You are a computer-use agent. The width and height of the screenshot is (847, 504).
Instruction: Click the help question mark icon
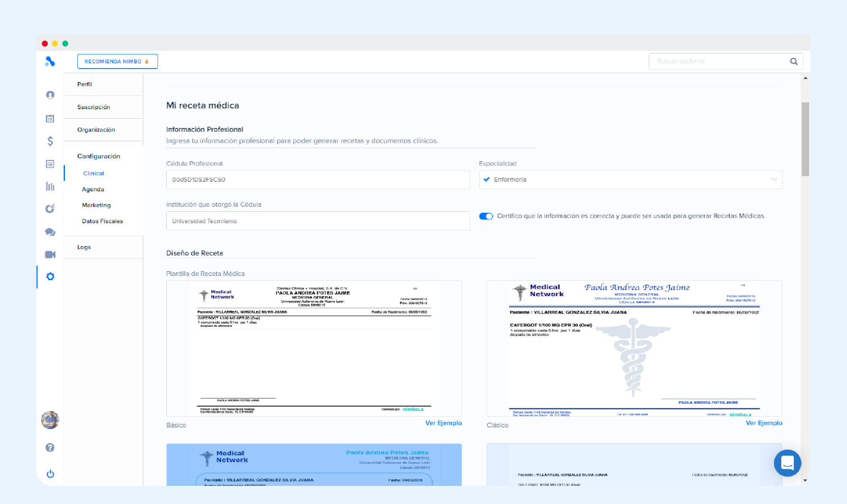point(50,448)
